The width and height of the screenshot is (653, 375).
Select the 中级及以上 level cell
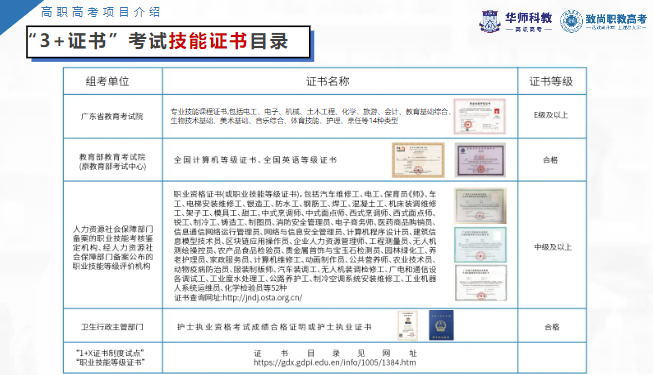pyautogui.click(x=553, y=247)
